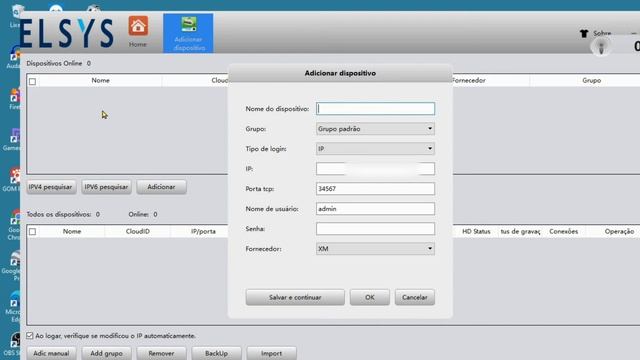Click the Porta tcp field with 34567

tap(375, 189)
